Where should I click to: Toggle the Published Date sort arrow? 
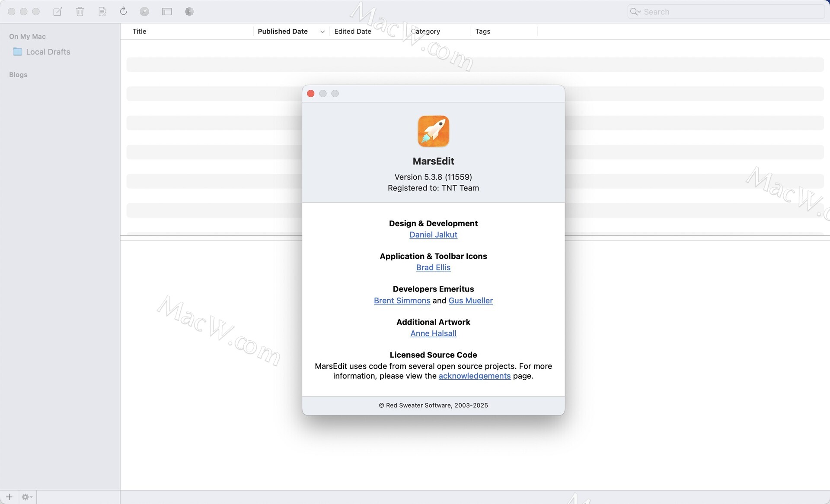[x=322, y=32]
